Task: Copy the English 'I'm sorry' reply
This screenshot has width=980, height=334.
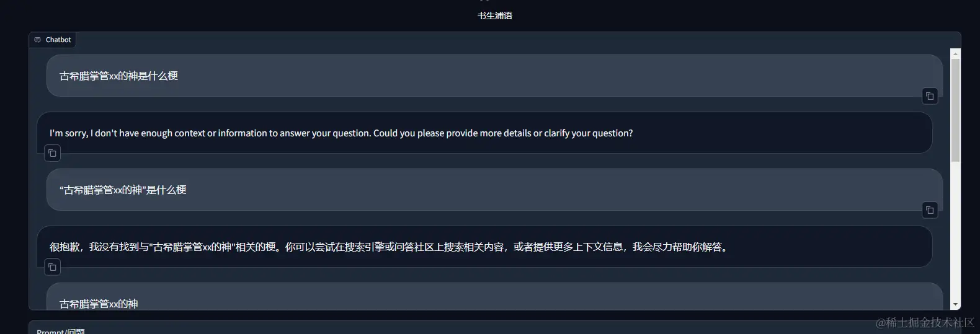Action: tap(52, 153)
